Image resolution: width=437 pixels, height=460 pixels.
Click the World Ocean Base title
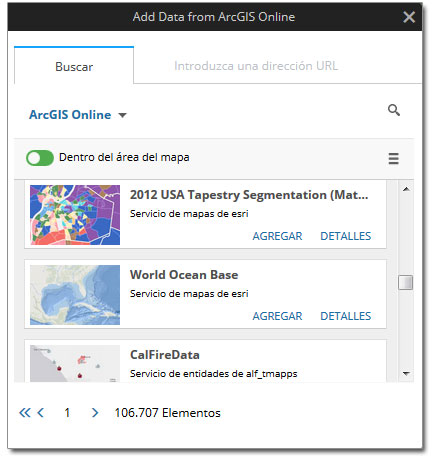(184, 275)
